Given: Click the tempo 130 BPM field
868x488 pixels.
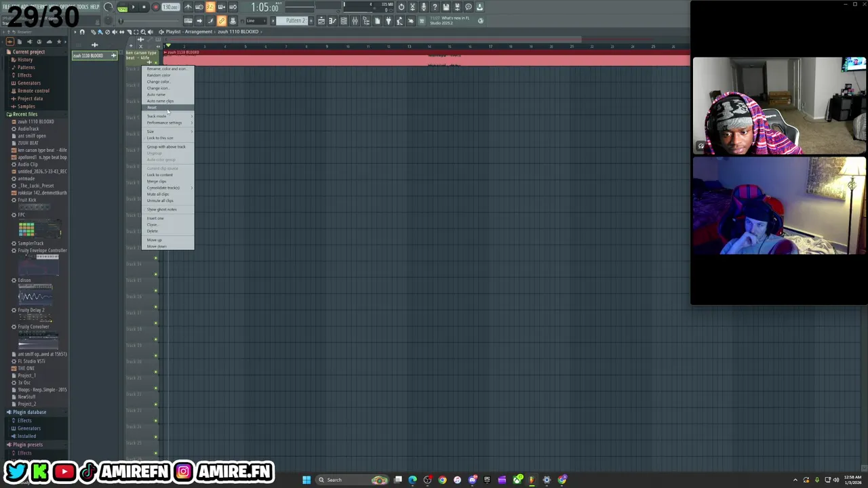Looking at the screenshot, I should click(170, 7).
